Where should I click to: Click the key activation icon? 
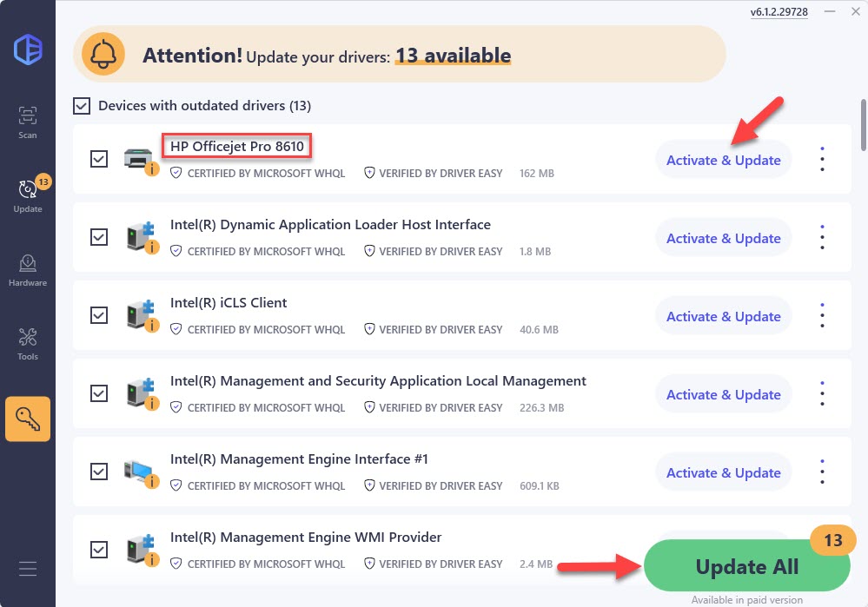(28, 419)
